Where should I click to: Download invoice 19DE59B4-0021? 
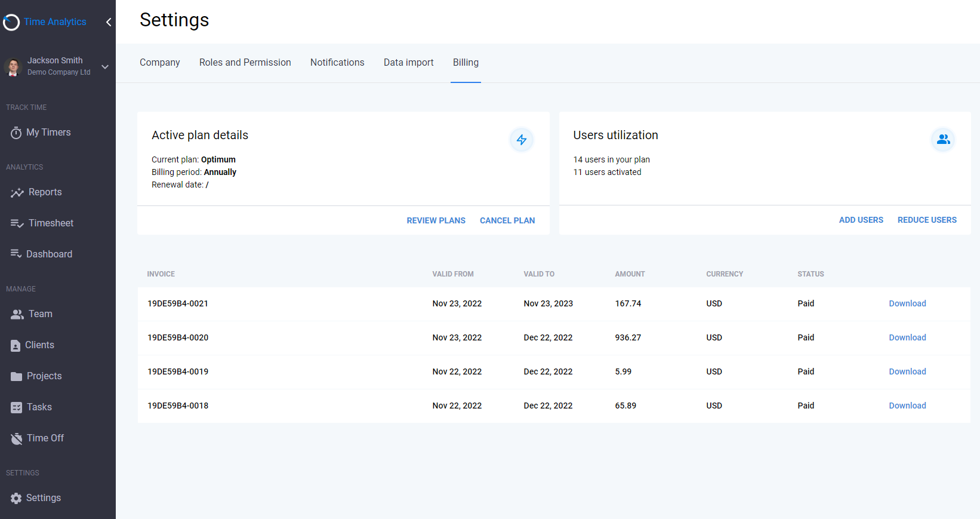pos(907,303)
